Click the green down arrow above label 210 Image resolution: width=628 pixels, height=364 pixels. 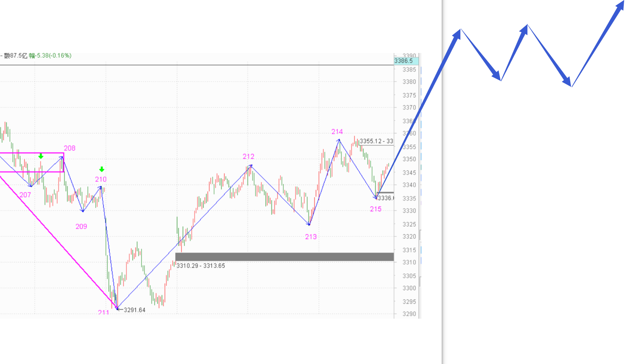[x=101, y=169]
